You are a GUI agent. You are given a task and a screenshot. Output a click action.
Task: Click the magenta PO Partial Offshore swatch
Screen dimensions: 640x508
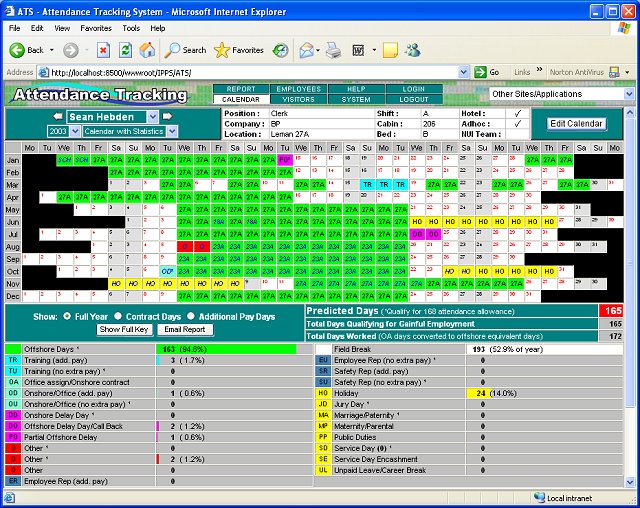[x=13, y=437]
